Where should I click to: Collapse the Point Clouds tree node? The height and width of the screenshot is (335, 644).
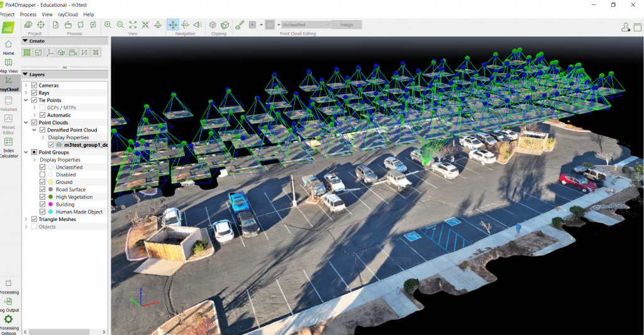pos(26,122)
